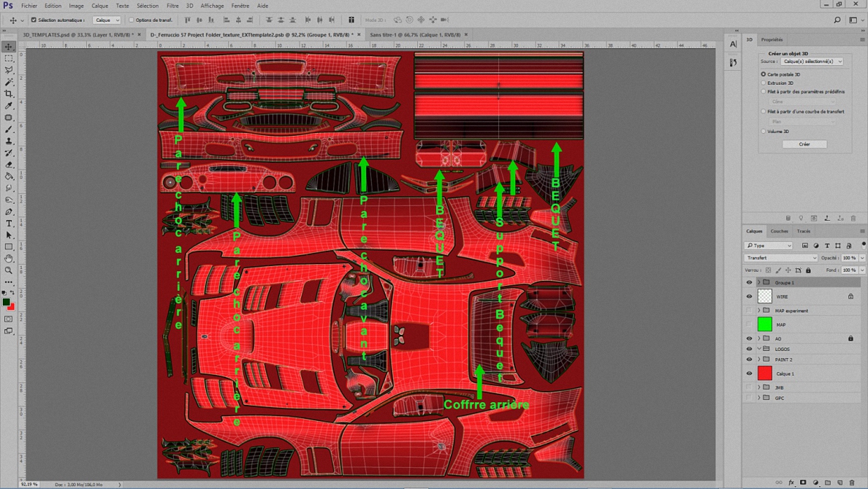The height and width of the screenshot is (489, 868).
Task: Select the Clone Stamp tool
Action: tap(9, 141)
